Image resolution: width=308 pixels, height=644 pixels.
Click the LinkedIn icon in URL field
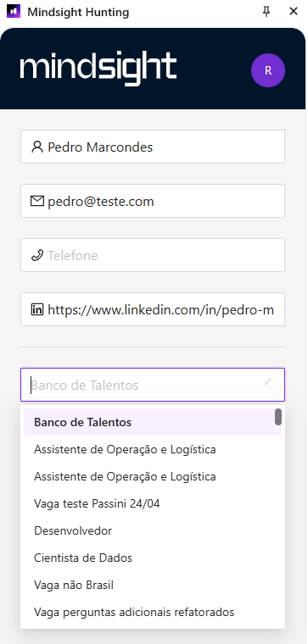pyautogui.click(x=37, y=309)
